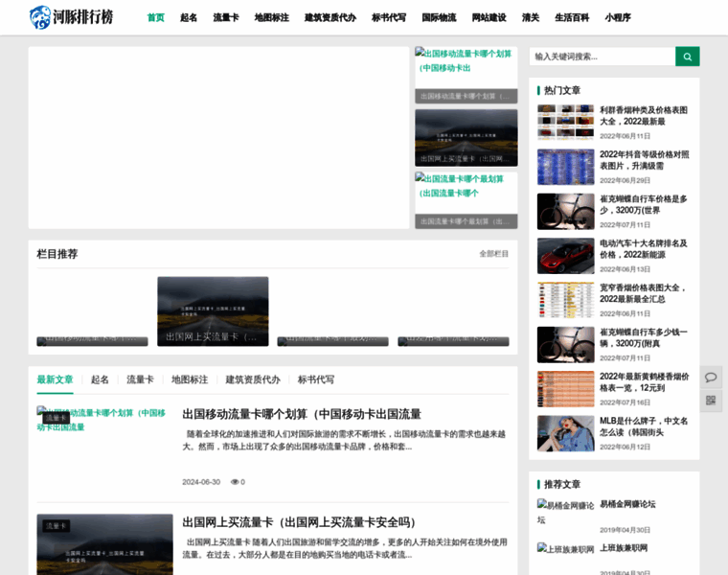Click the 易桶金网赚论坛 image placeholder
Image resolution: width=728 pixels, height=575 pixels.
pos(565,513)
